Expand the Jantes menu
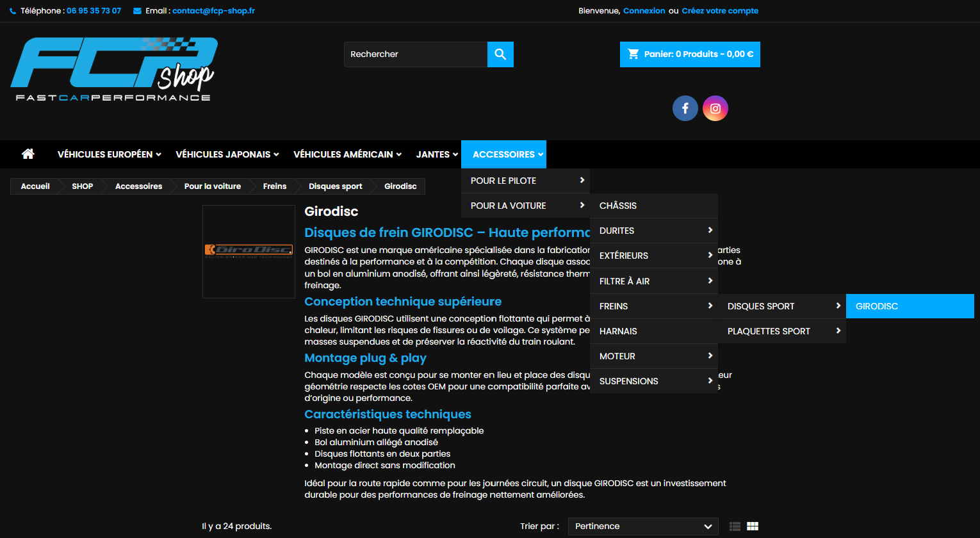Viewport: 980px width, 538px height. (437, 154)
